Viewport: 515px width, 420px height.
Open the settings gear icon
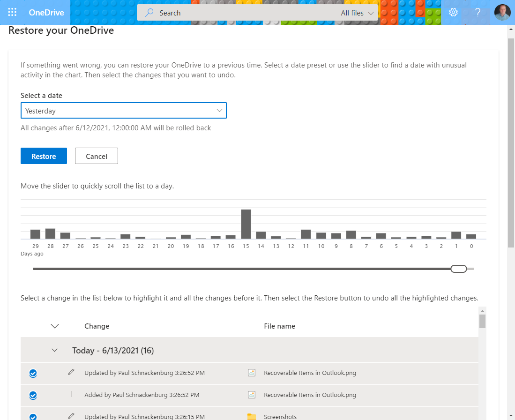pyautogui.click(x=453, y=13)
